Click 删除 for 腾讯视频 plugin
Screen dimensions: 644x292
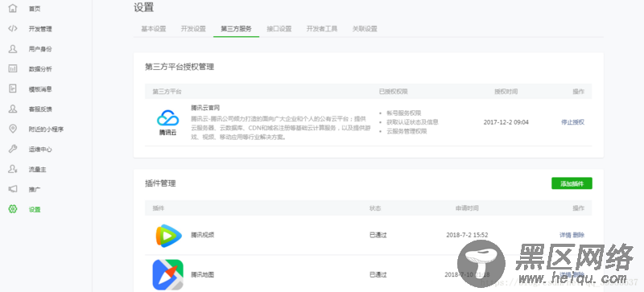578,235
